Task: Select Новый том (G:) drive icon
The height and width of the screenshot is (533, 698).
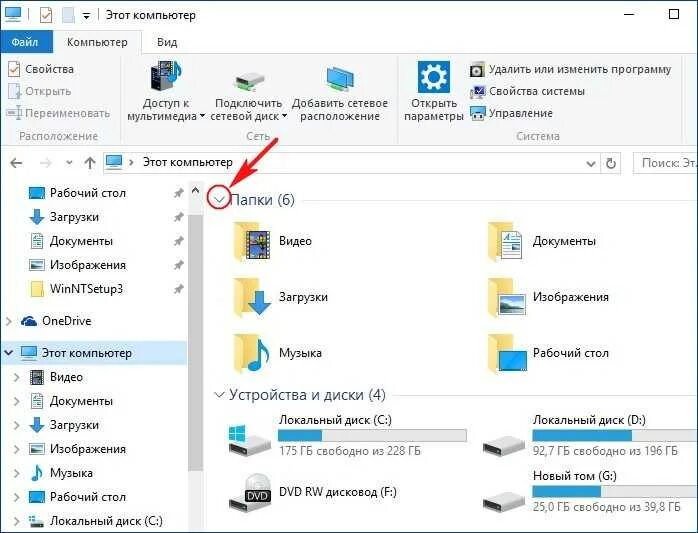Action: (504, 501)
